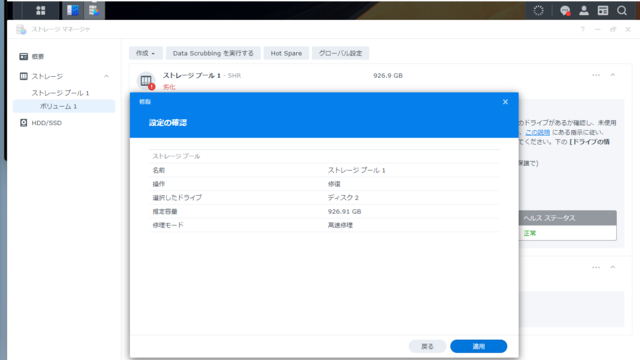The image size is (640, 360).
Task: Close the 設定の確認 dialog
Action: click(x=505, y=102)
